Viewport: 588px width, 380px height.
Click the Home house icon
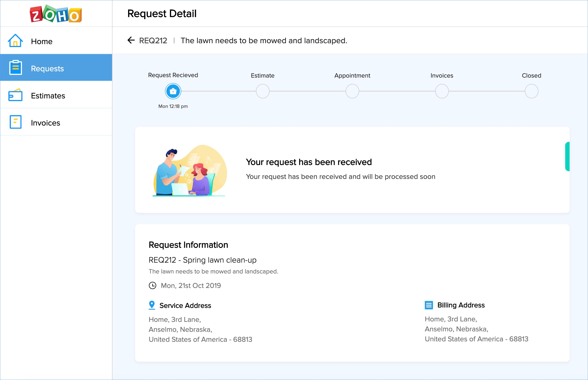pos(15,41)
